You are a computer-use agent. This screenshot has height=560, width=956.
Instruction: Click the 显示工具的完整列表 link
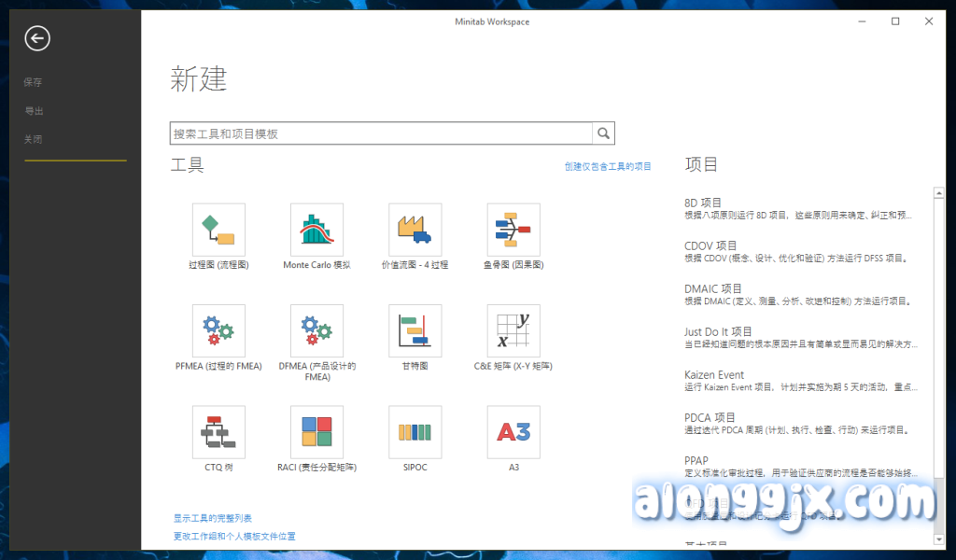212,518
